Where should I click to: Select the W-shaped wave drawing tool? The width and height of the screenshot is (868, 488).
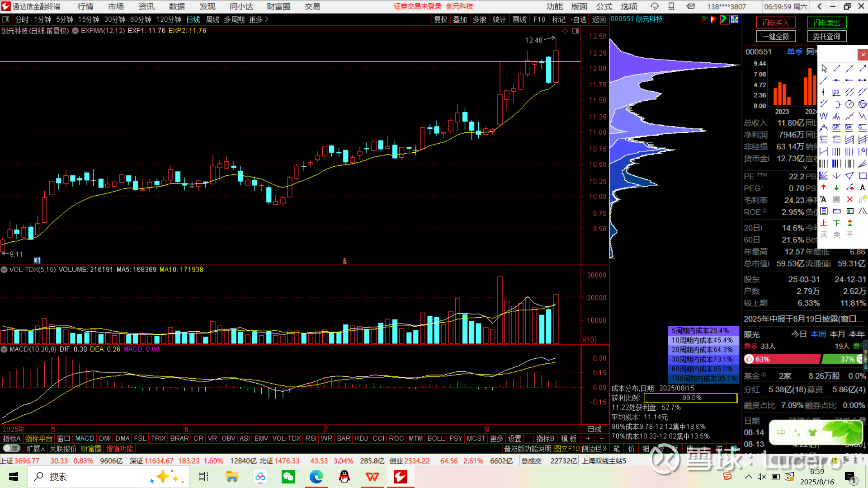[824, 116]
